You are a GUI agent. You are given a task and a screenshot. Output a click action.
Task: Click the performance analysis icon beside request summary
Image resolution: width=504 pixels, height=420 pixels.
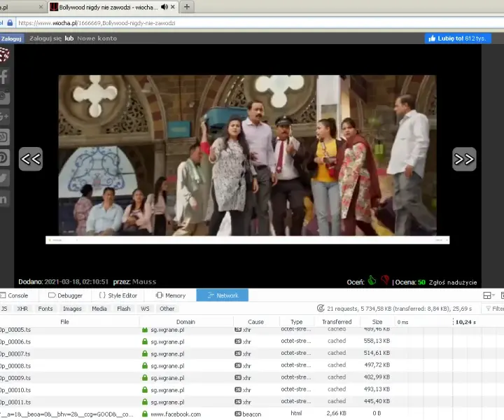pos(321,309)
